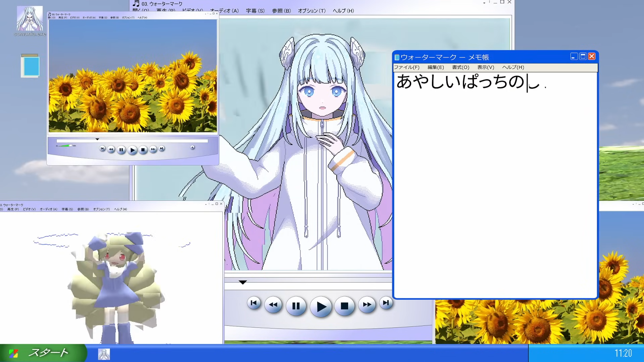The image size is (644, 362).
Task: Minimize the ウォーターマーク Notepad window
Action: click(x=574, y=56)
